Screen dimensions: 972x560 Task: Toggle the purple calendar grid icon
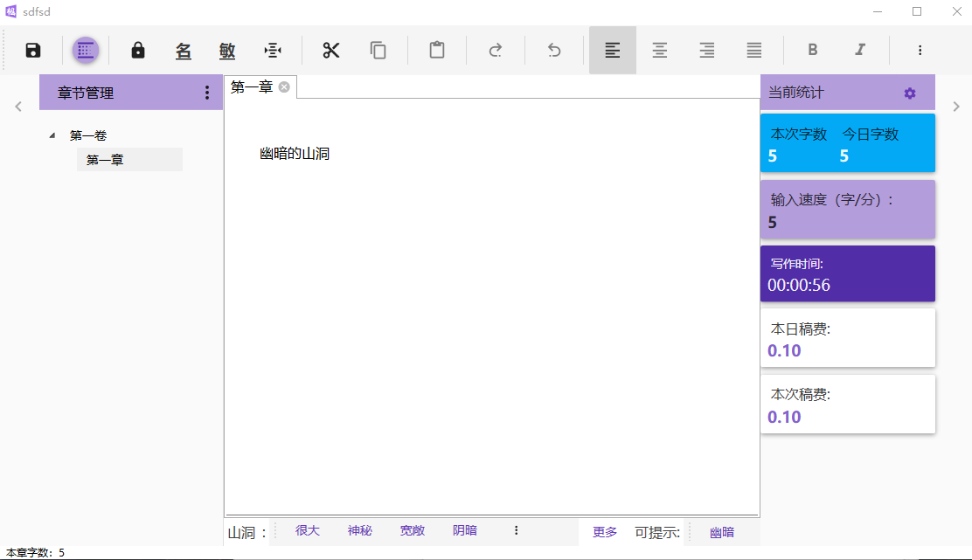[x=86, y=50]
